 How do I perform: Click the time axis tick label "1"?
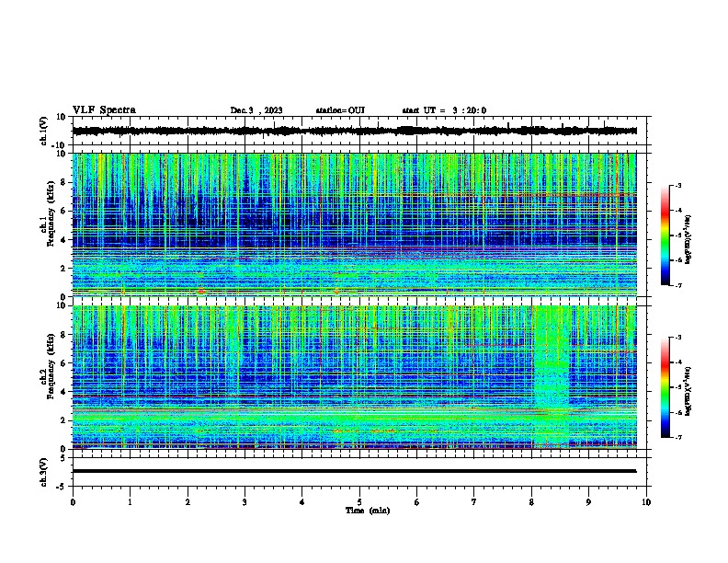coord(130,501)
